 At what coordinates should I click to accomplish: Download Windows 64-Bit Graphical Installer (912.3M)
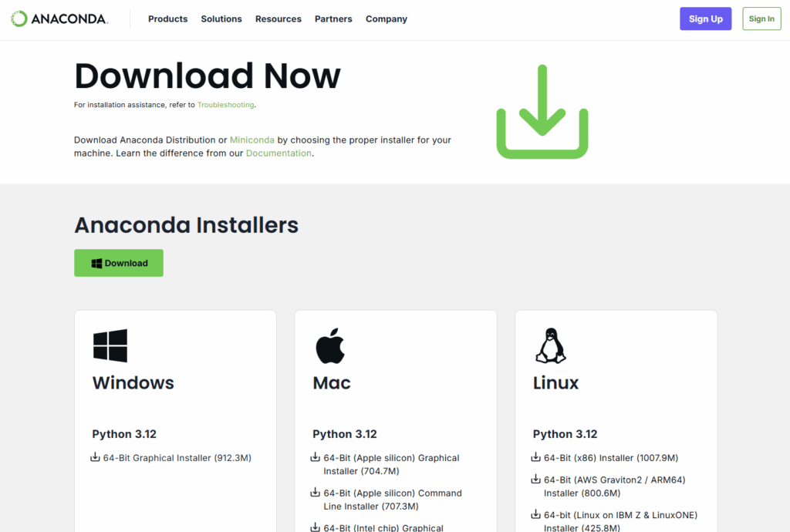(177, 458)
